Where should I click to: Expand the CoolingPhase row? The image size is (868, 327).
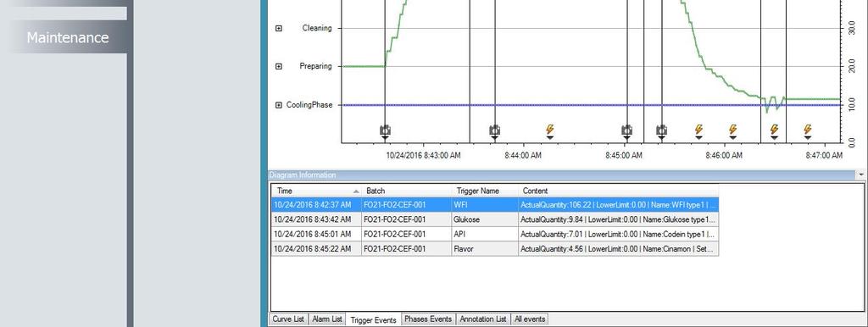point(279,105)
